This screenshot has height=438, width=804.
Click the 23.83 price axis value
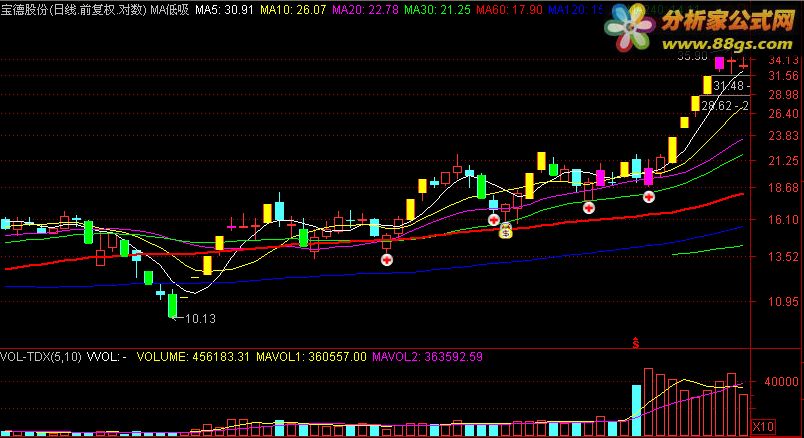[783, 135]
